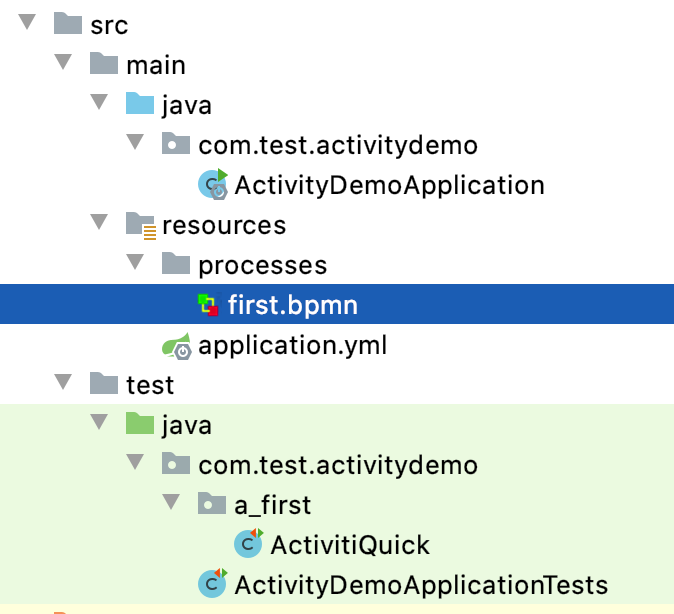
Task: Click the ActivityDemoApplication class icon
Action: click(212, 185)
